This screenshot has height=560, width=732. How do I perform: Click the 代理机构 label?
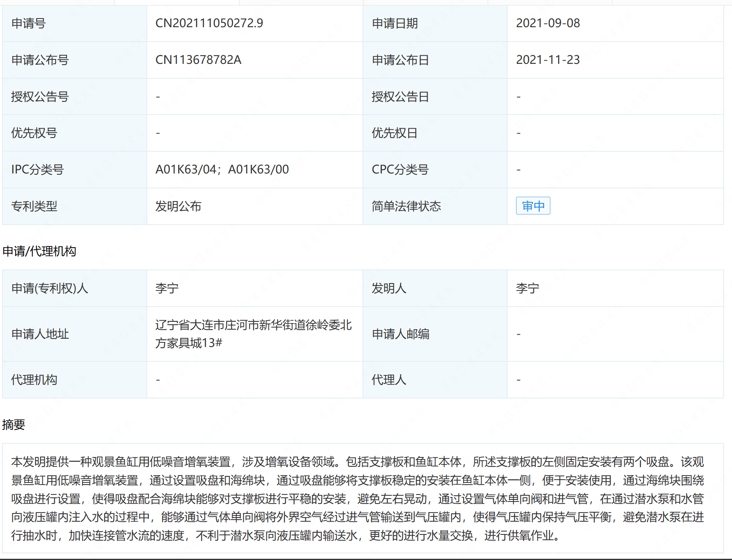(34, 380)
